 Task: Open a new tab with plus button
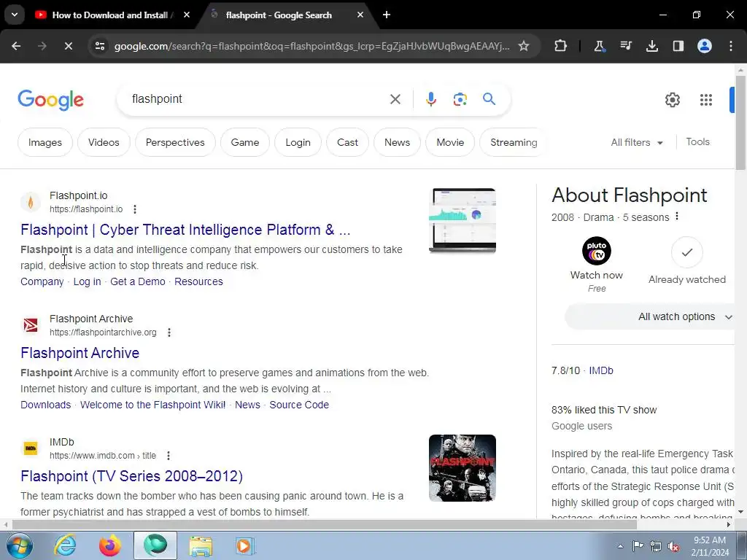tap(387, 15)
